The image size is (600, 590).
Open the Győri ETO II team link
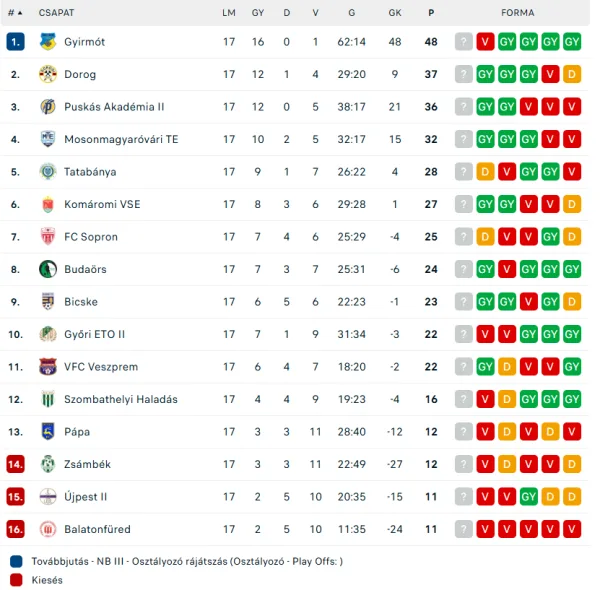pos(94,334)
